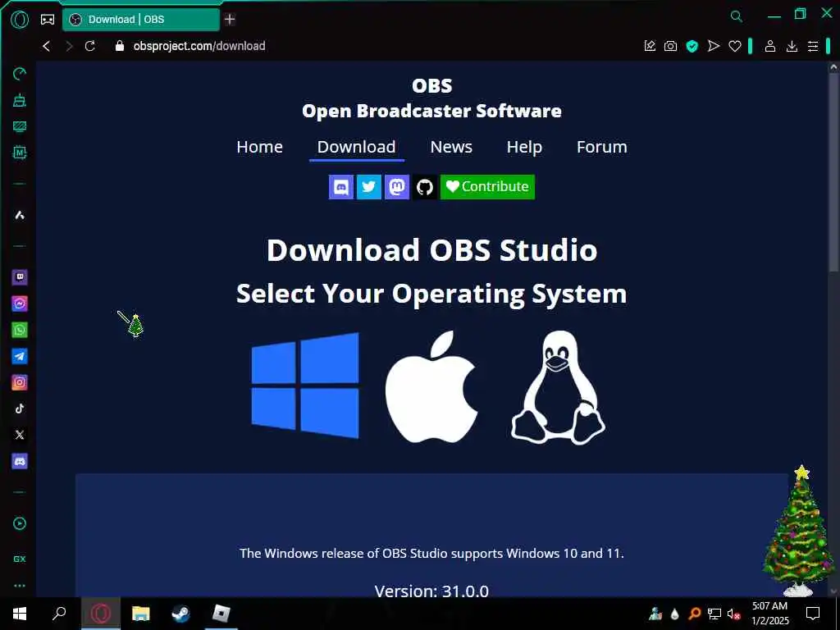Open the News navigation tab
This screenshot has height=630, width=840.
coord(451,147)
